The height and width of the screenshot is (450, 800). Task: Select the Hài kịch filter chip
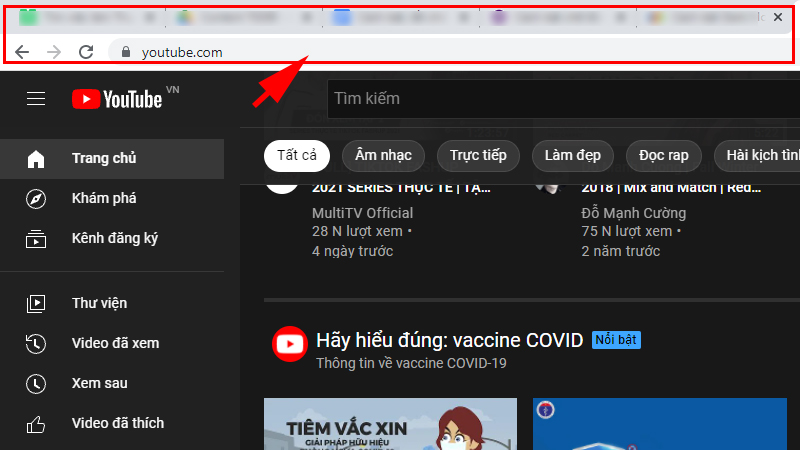(x=757, y=156)
